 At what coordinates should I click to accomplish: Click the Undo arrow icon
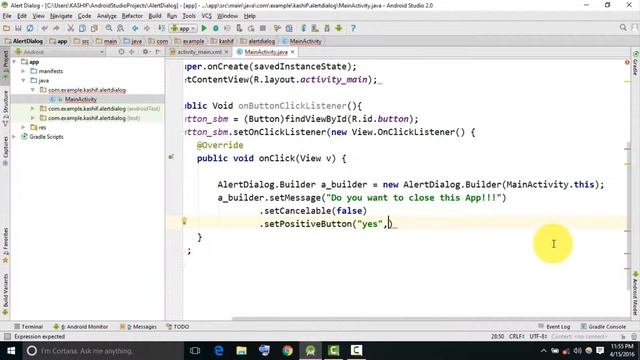pos(44,28)
